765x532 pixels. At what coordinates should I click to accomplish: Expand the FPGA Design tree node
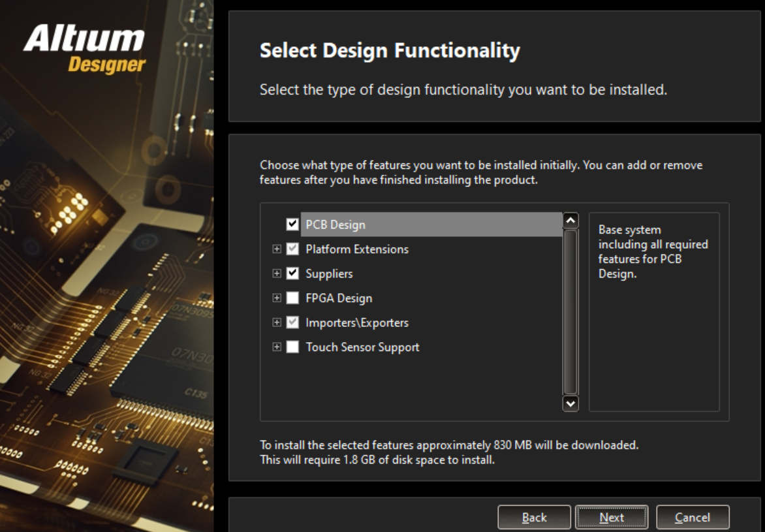tap(277, 298)
